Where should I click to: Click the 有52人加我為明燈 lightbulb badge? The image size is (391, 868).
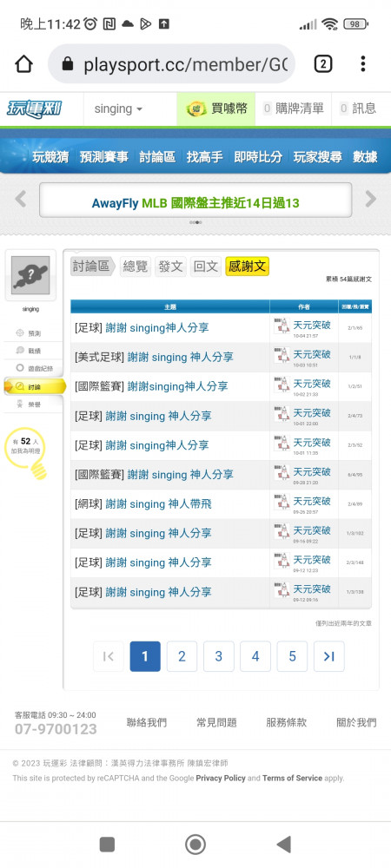pos(25,451)
